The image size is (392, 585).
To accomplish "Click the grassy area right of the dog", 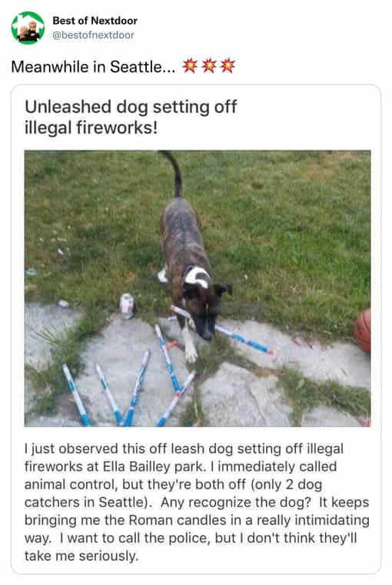I will [298, 231].
